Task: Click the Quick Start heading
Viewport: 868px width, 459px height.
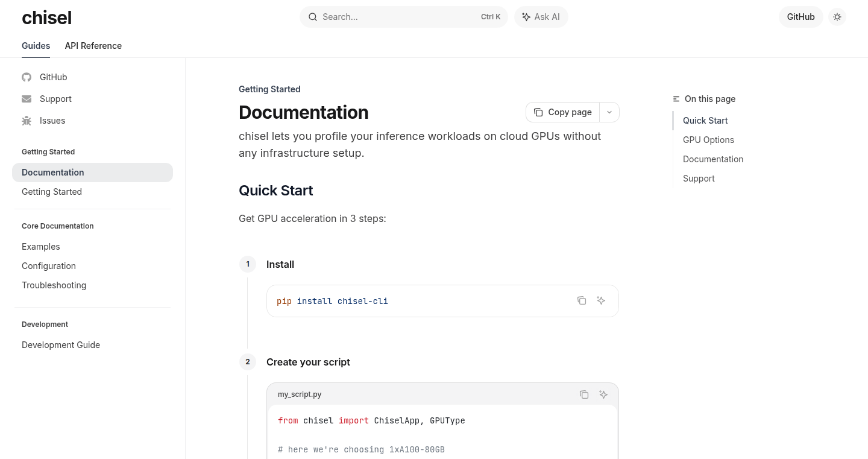Action: pyautogui.click(x=275, y=191)
